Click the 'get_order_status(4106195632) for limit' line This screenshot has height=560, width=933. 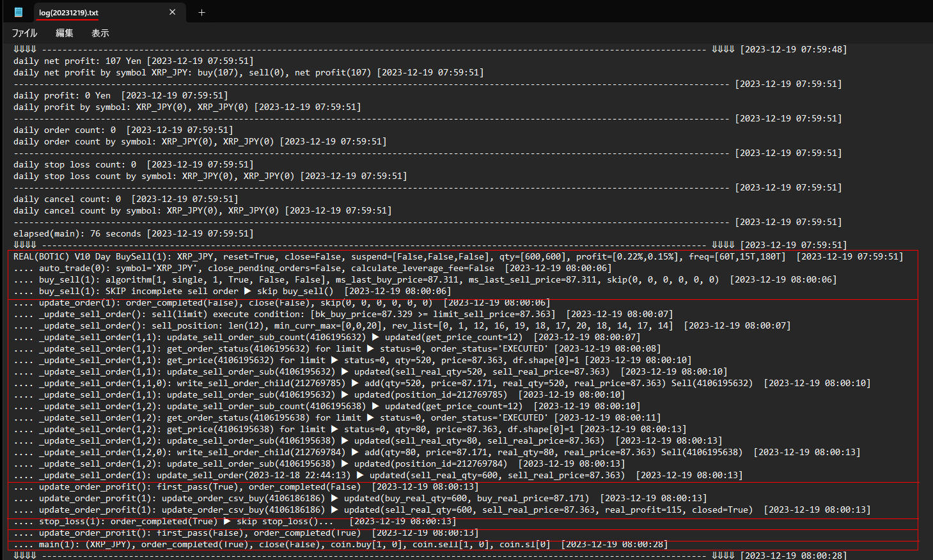[337, 348]
